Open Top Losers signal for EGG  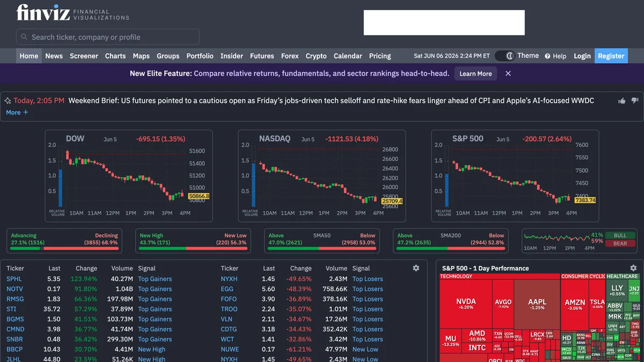tap(368, 289)
